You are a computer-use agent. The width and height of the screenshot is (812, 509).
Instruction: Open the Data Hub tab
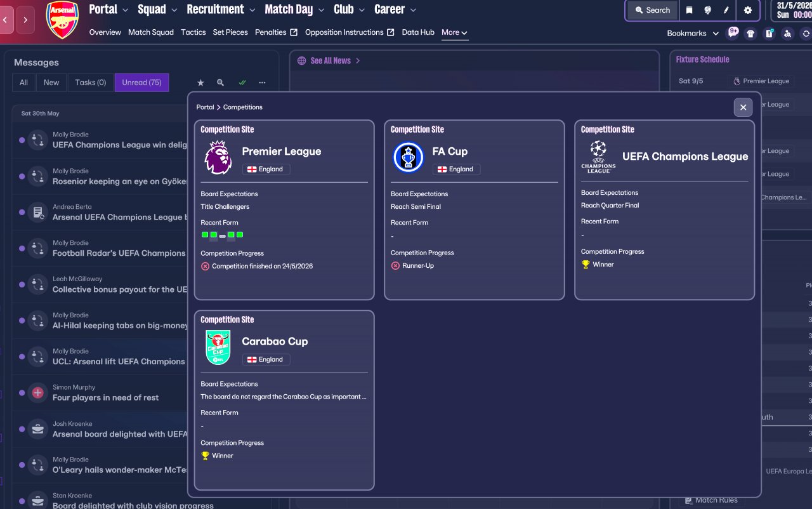point(418,32)
